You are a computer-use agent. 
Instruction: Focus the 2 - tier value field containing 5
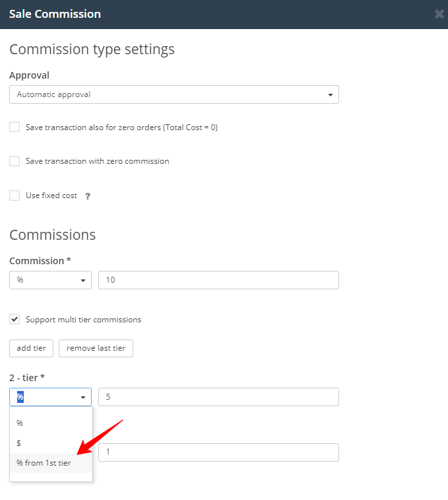pos(218,397)
